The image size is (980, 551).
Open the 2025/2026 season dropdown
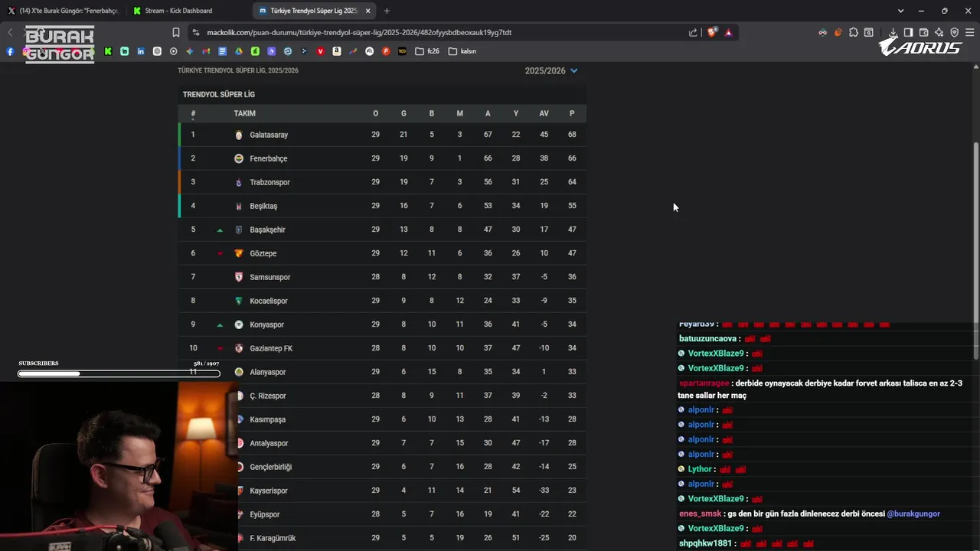tap(550, 70)
